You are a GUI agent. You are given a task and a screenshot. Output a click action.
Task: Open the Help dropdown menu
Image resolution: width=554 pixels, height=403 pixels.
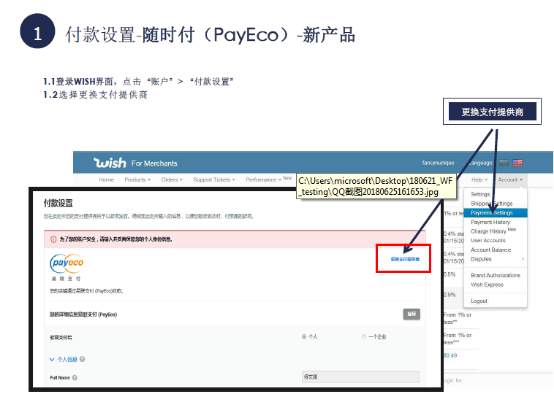479,179
